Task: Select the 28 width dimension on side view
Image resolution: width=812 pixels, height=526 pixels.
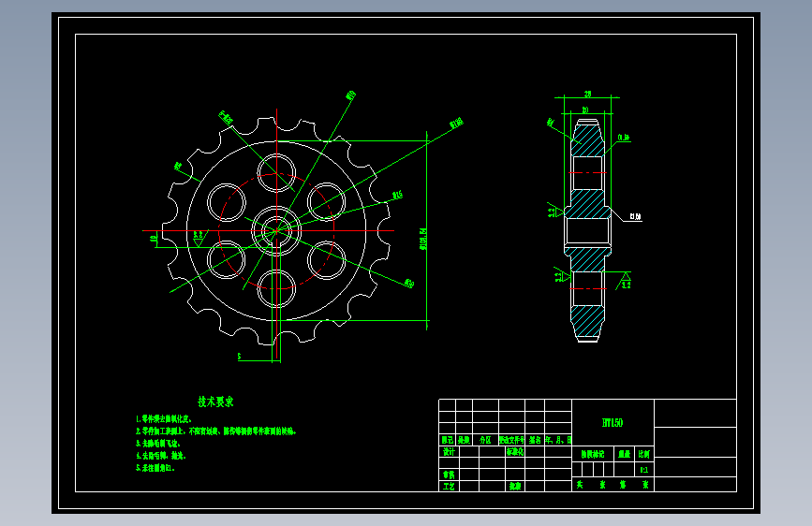Action: [x=588, y=94]
